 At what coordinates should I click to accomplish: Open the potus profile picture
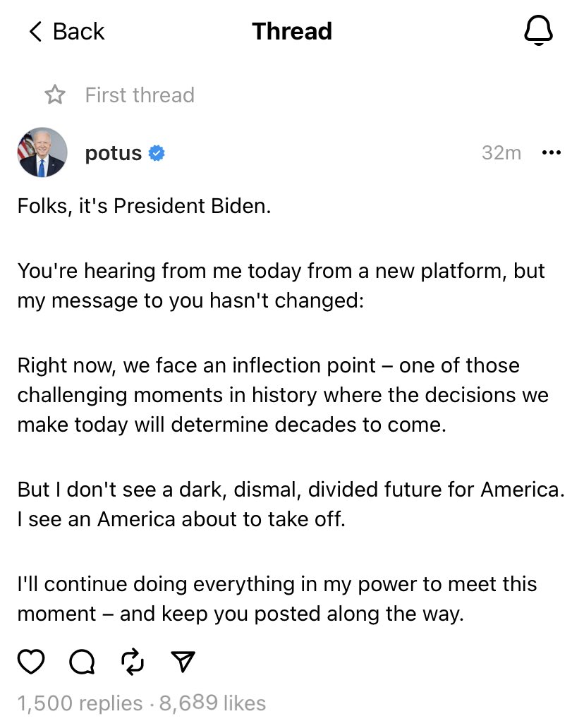coord(42,153)
